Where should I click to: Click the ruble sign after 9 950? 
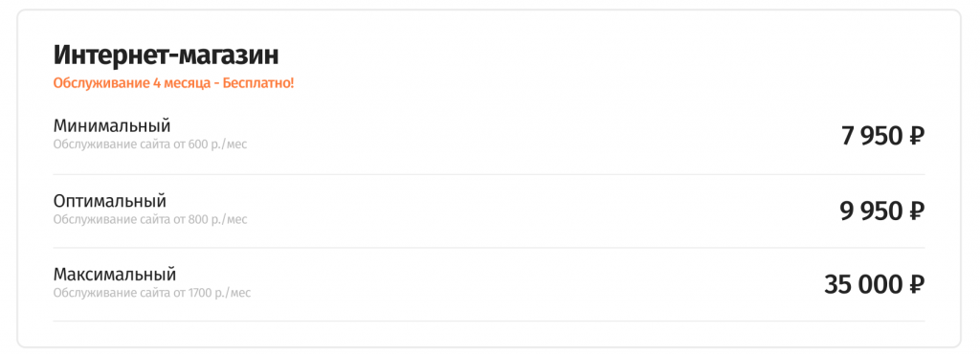[x=916, y=211]
